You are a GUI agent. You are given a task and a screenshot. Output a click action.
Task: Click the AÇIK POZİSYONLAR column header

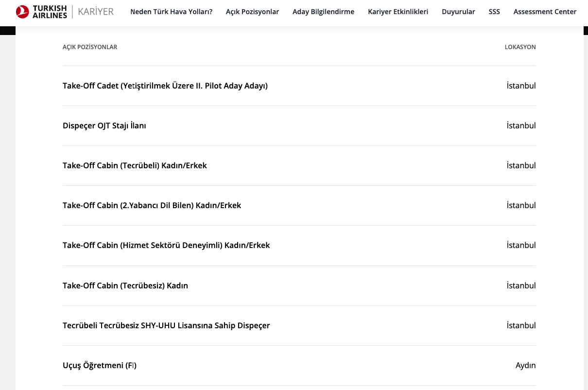(x=90, y=47)
